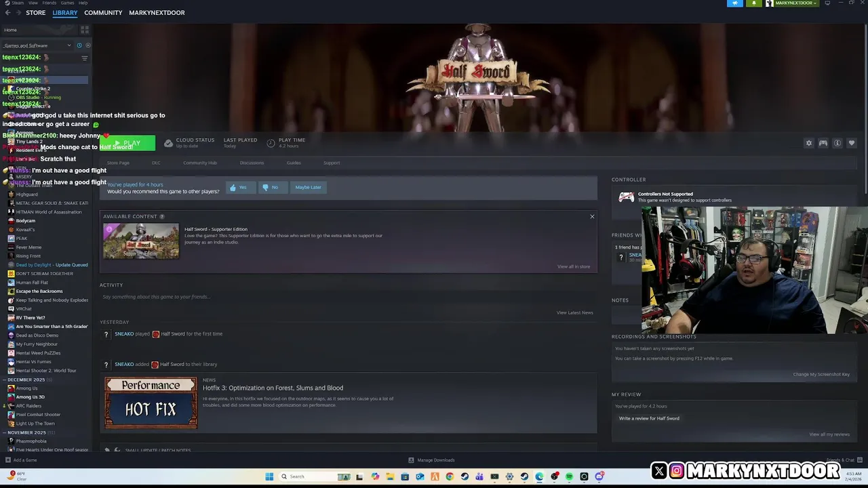Click Write a review for Half Sword
The width and height of the screenshot is (868, 488).
tap(649, 418)
